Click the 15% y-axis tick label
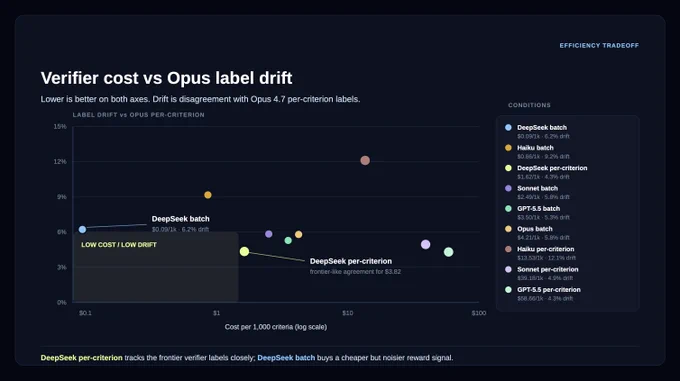The height and width of the screenshot is (381, 680). pos(60,127)
